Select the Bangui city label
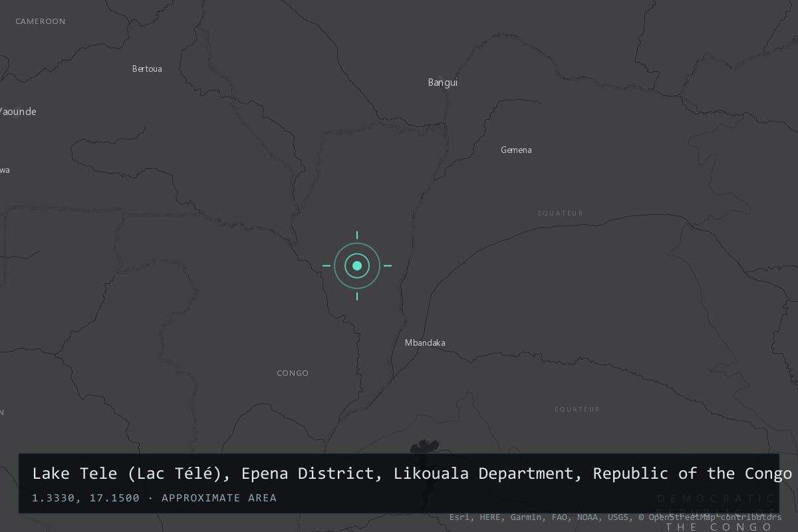Image resolution: width=798 pixels, height=532 pixels. point(443,83)
